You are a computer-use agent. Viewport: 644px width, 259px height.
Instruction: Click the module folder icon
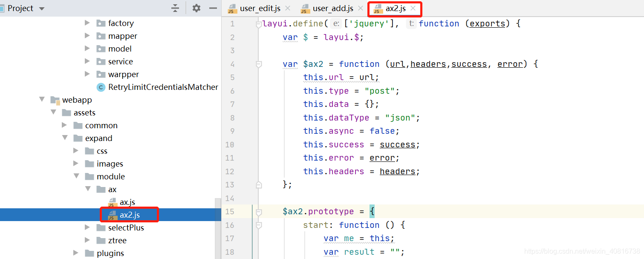click(x=90, y=176)
